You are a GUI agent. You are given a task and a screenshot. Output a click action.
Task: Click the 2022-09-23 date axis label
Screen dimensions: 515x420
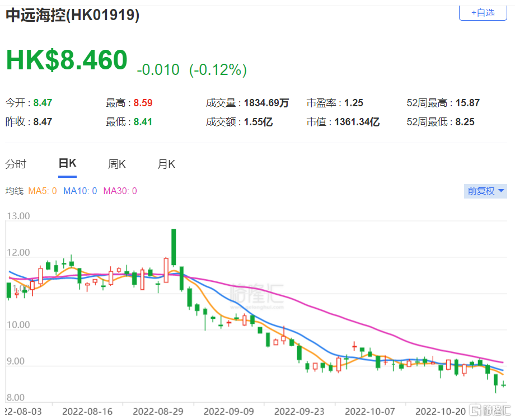pos(299,411)
